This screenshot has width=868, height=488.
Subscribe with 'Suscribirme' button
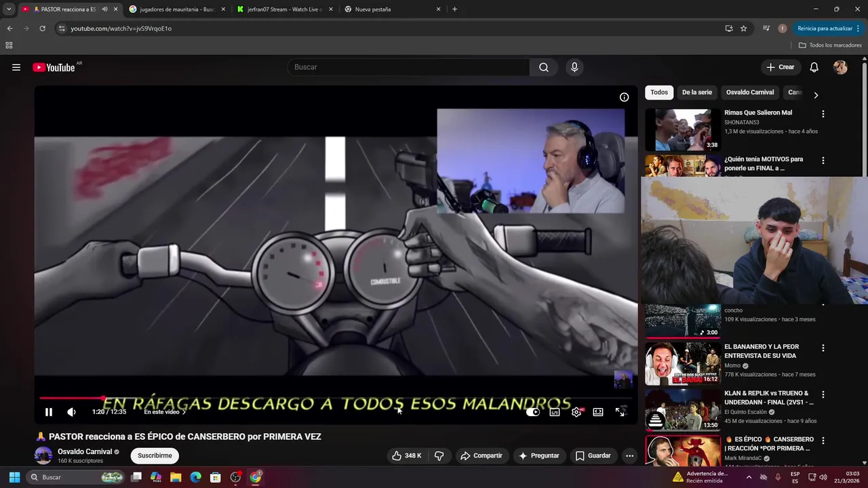click(x=155, y=455)
